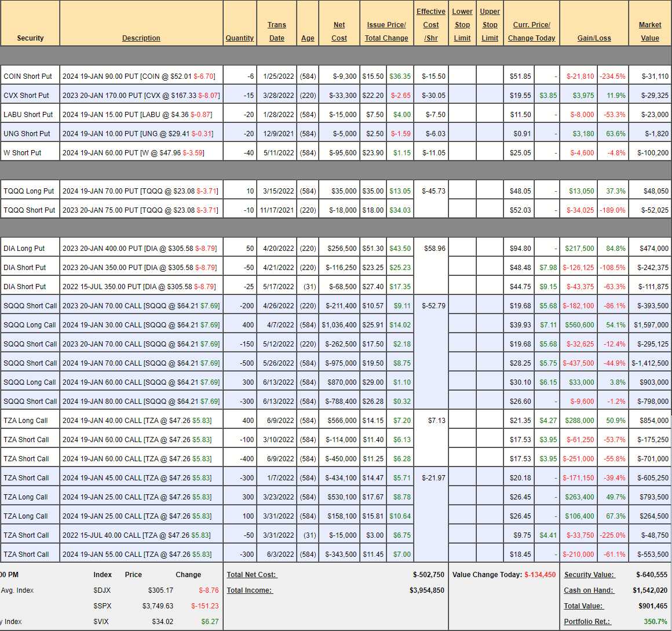Viewport: 672px width, 631px height.
Task: Click the empty Lower Stop Limit cell for COIN
Action: [x=462, y=76]
